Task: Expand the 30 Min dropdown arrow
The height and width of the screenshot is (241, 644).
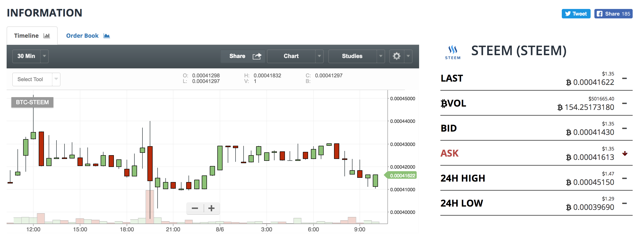Action: click(44, 56)
